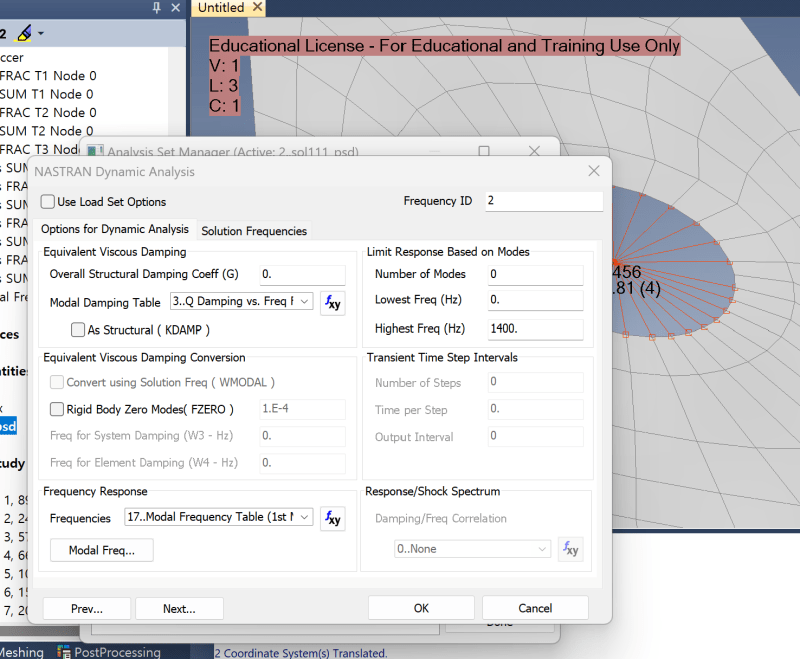Enable Rigid Body Zero Modes (FZERO)
The image size is (800, 659).
point(56,409)
